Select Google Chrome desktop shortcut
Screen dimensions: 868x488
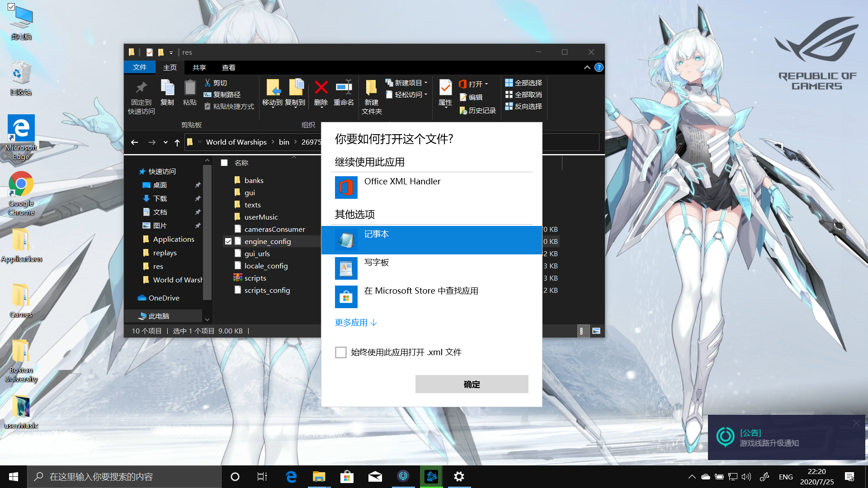point(21,194)
